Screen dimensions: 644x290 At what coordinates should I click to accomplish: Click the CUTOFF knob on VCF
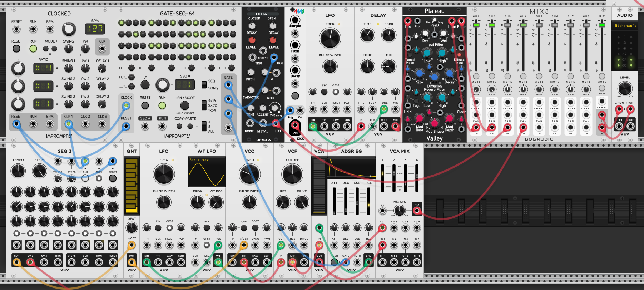click(x=292, y=174)
